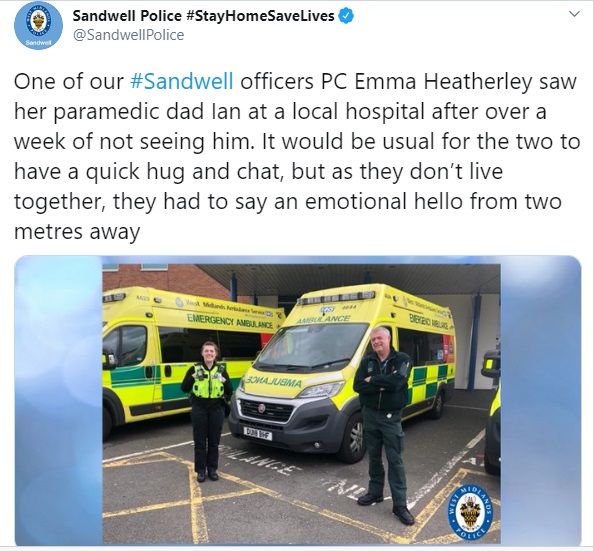Click the left blurred margin of the photo
593x551 pixels.
(59, 401)
